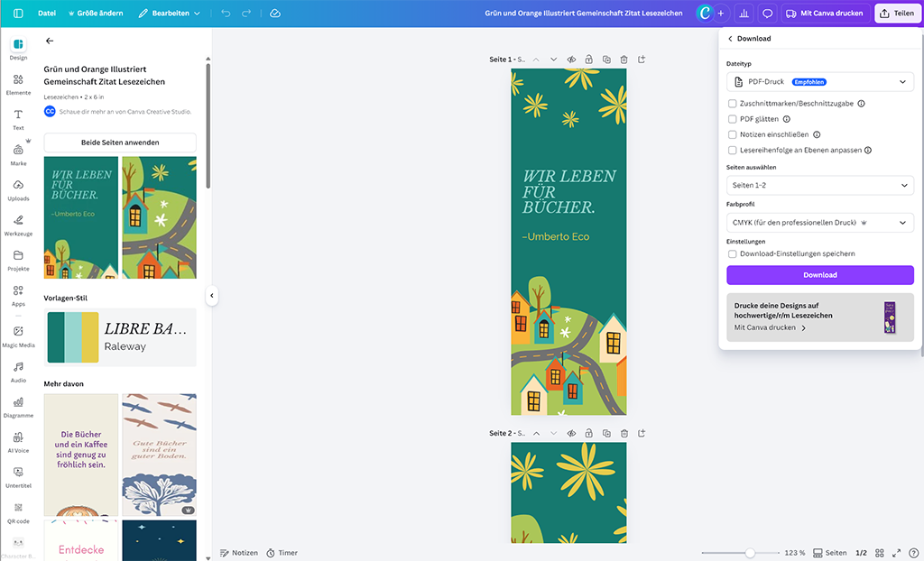Duplicate Seite 1 page
The height and width of the screenshot is (561, 924).
click(606, 60)
